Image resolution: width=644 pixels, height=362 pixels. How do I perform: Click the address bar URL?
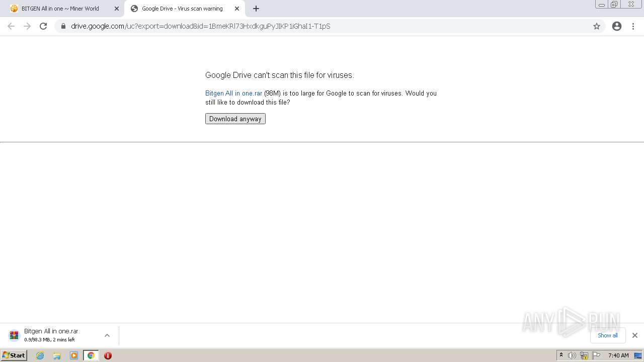tap(201, 26)
